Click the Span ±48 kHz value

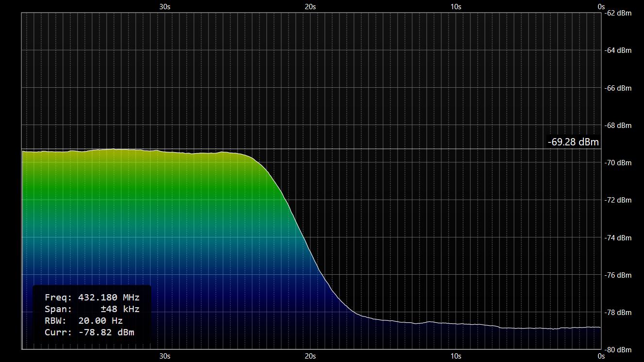tap(121, 309)
